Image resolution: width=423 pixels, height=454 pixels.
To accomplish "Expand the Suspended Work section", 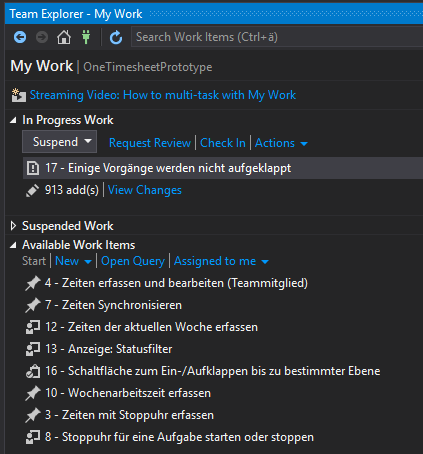I will point(13,226).
